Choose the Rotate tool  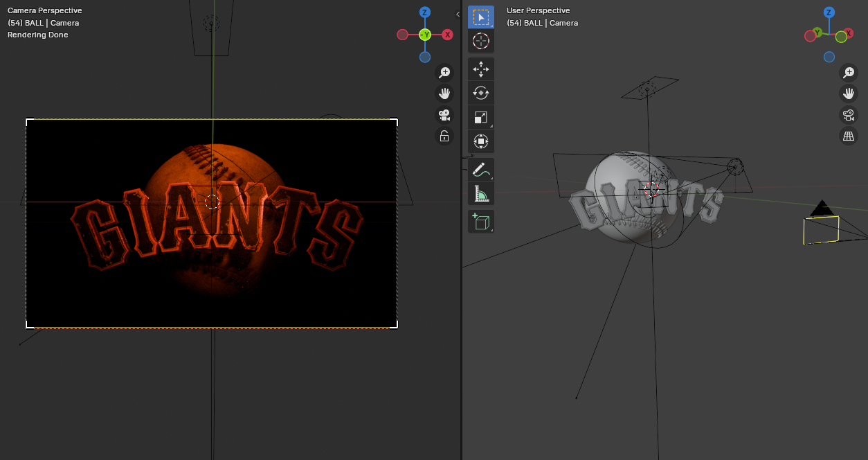point(481,93)
